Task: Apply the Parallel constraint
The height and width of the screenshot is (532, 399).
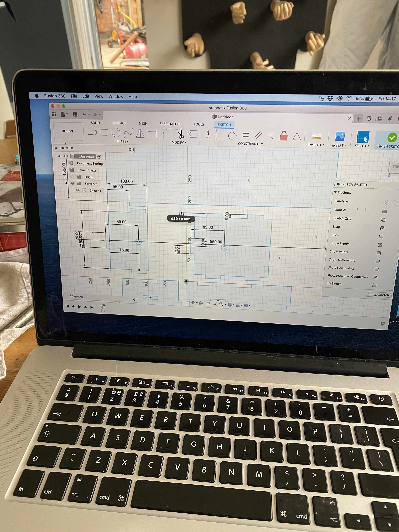Action: (x=258, y=135)
